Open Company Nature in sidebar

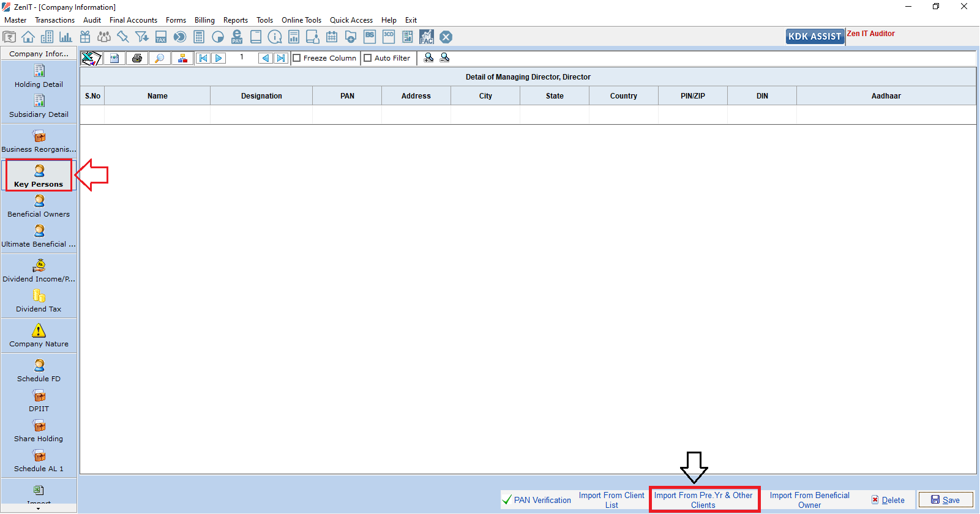[39, 336]
